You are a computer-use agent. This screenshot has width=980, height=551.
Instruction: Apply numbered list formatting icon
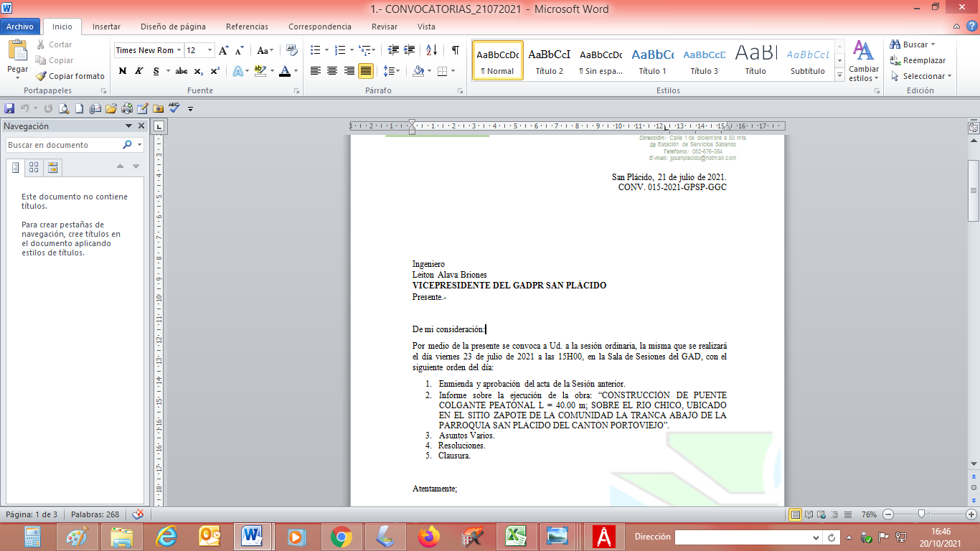341,50
